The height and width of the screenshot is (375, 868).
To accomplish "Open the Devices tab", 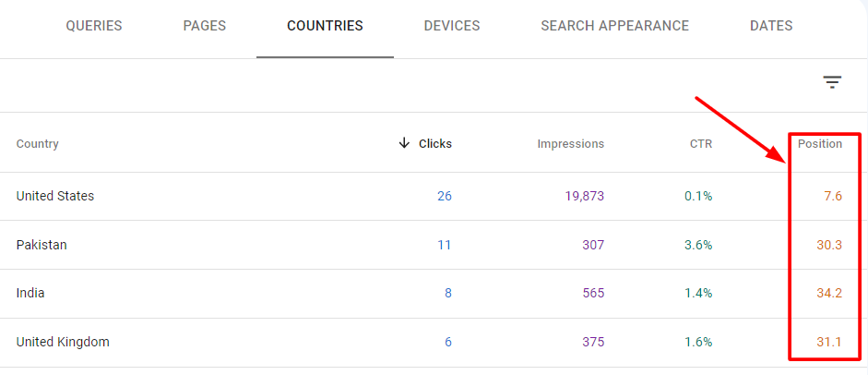I will pyautogui.click(x=452, y=26).
